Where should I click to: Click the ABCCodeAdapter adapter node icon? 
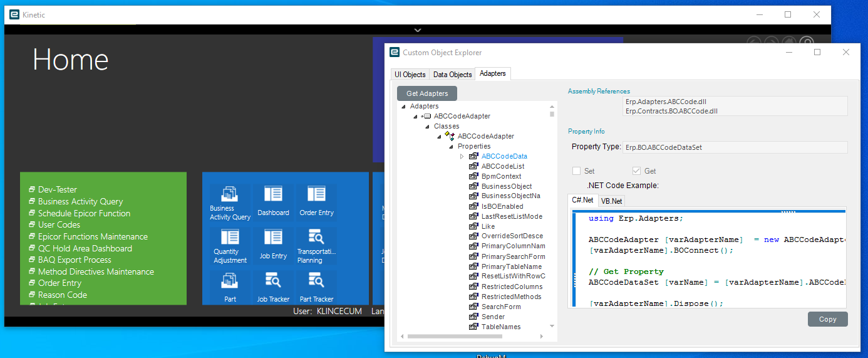pos(426,116)
